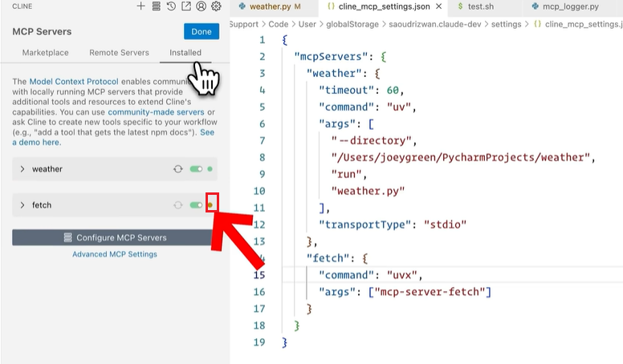Click the JSON braces icon on settings tab
Image resolution: width=623 pixels, height=364 pixels.
coord(331,6)
